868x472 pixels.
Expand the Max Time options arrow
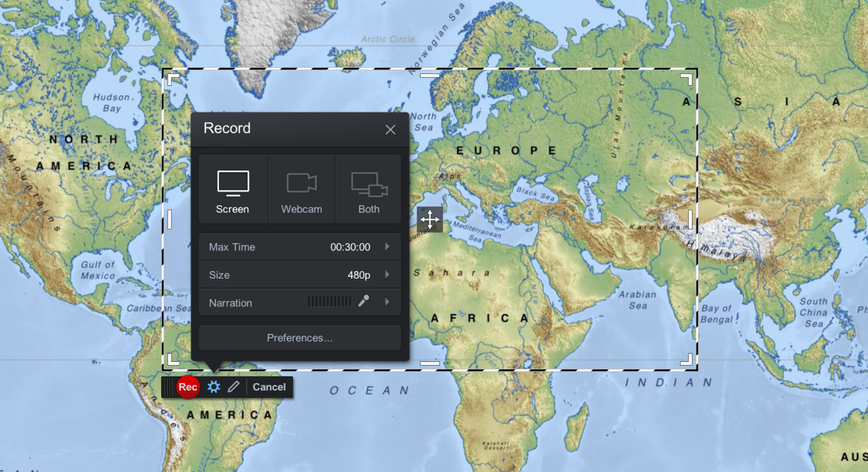coord(387,246)
